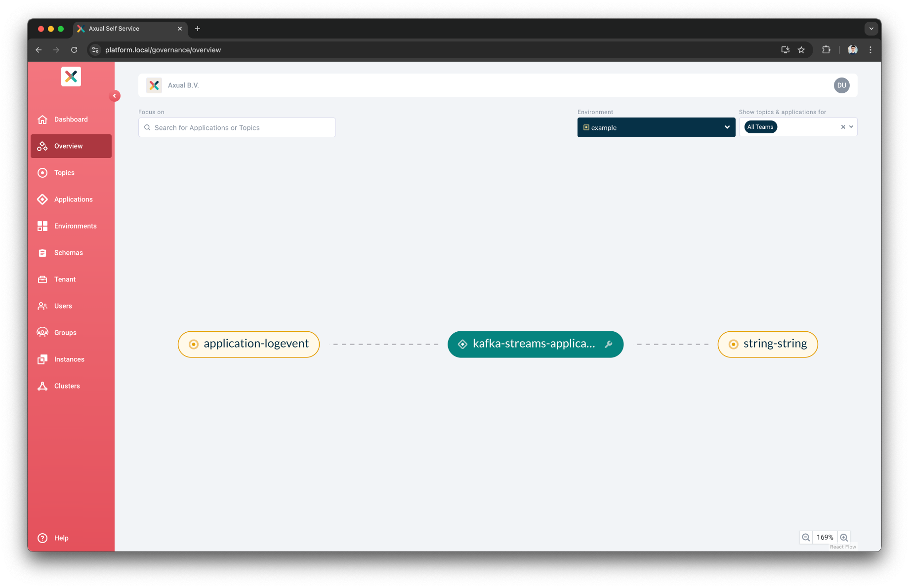This screenshot has height=588, width=909.
Task: Navigate to Environments in the sidebar
Action: tap(71, 226)
